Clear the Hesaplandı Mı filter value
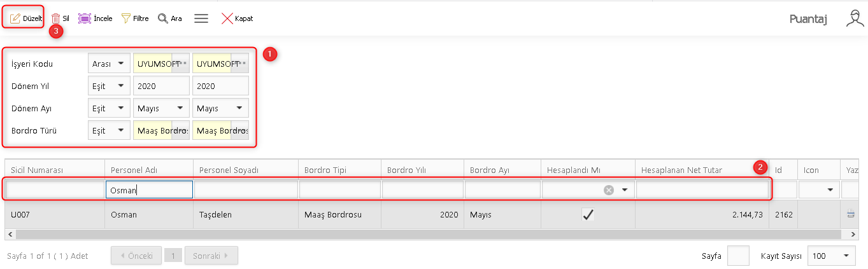This screenshot has width=868, height=269. click(609, 190)
